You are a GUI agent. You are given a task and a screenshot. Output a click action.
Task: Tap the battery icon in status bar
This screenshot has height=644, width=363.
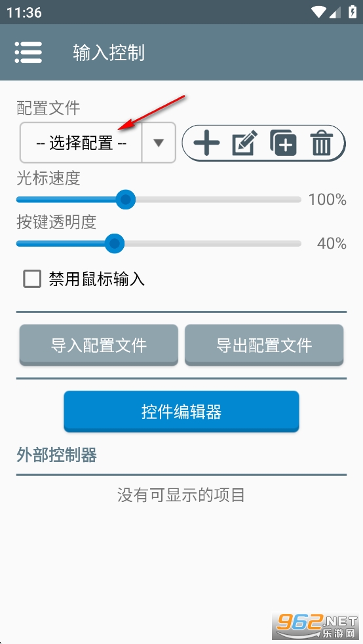click(x=353, y=12)
